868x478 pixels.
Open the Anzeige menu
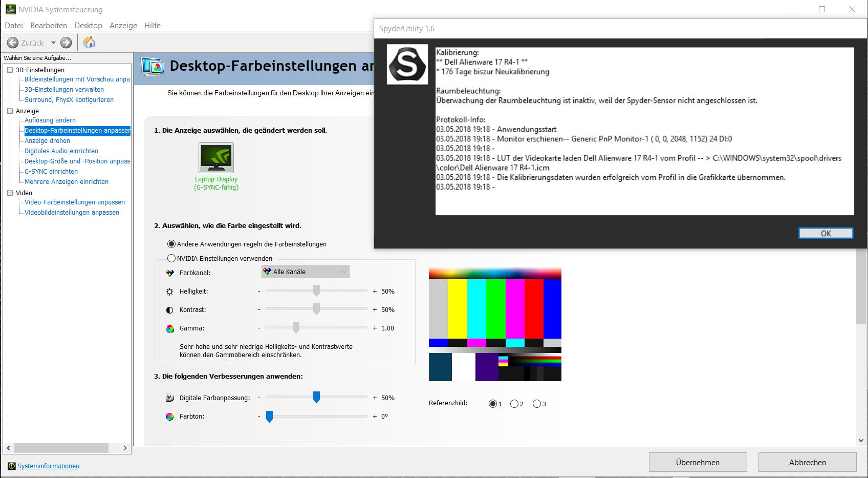[123, 25]
